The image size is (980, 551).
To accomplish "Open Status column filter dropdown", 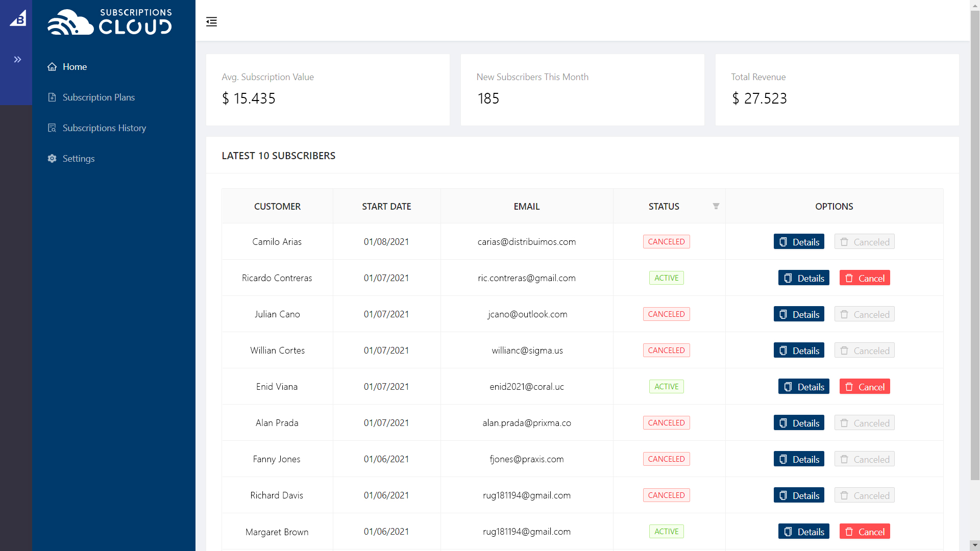I will coord(716,206).
